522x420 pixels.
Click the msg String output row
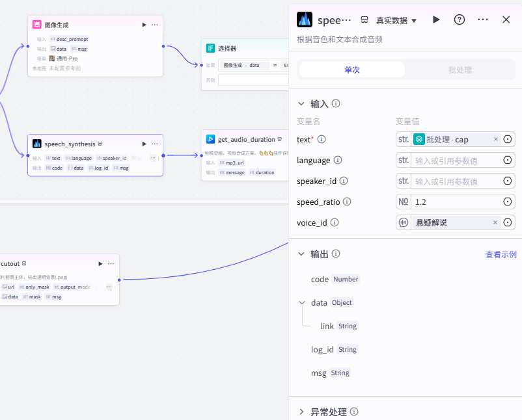(x=331, y=373)
